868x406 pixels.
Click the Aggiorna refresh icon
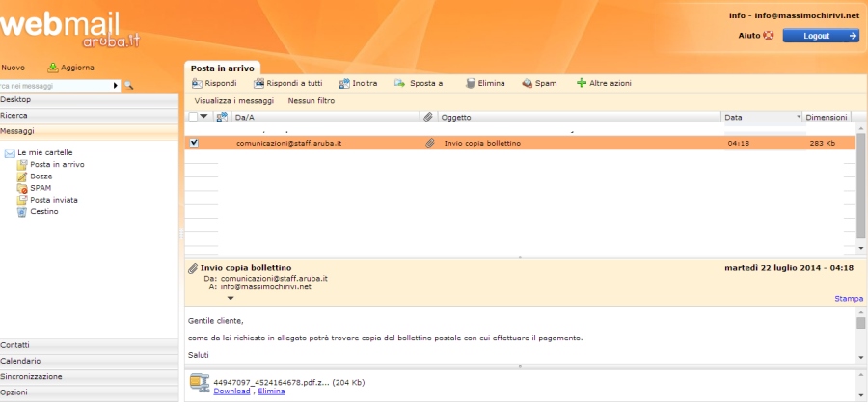pos(53,68)
